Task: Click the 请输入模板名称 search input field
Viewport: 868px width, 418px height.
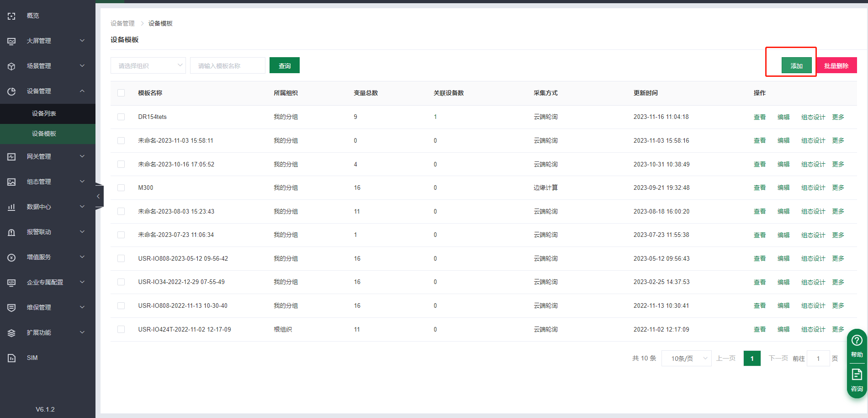Action: (228, 66)
